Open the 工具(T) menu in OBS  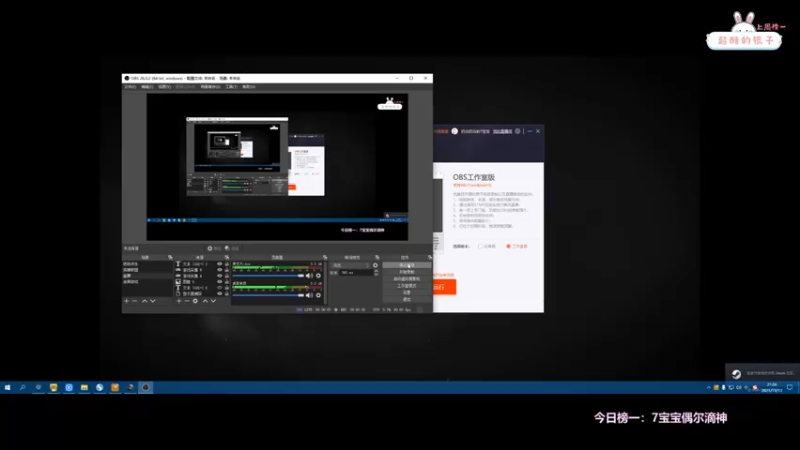231,87
